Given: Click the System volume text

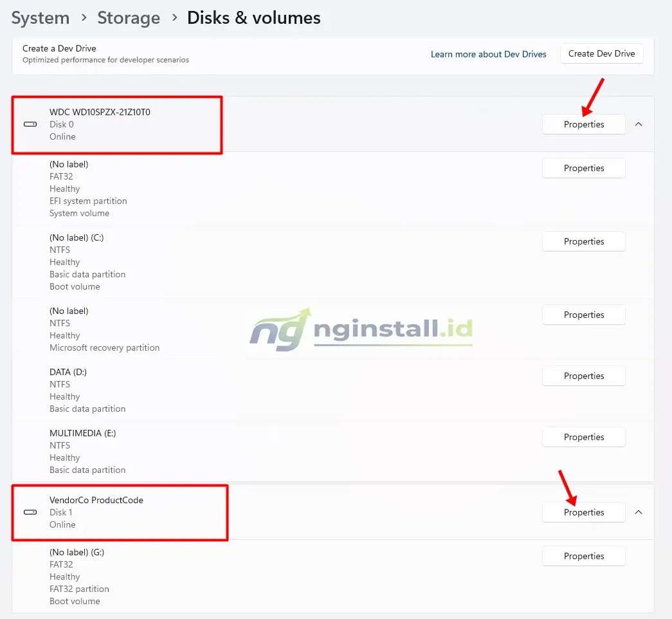Looking at the screenshot, I should coord(79,213).
